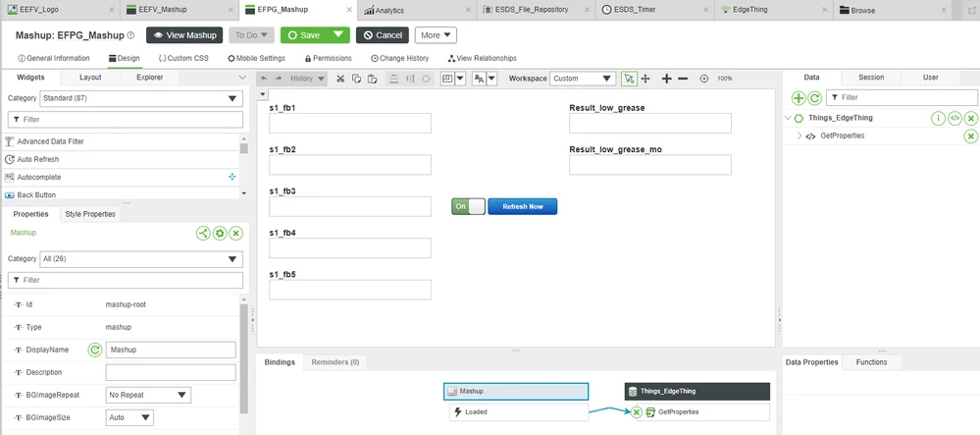Viewport: 980px width, 435px height.
Task: Open the Custom CSS tab
Action: coord(183,58)
